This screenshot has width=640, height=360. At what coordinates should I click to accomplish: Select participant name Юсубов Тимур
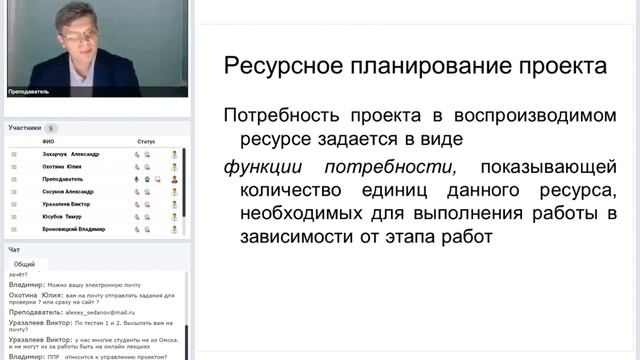(x=62, y=217)
